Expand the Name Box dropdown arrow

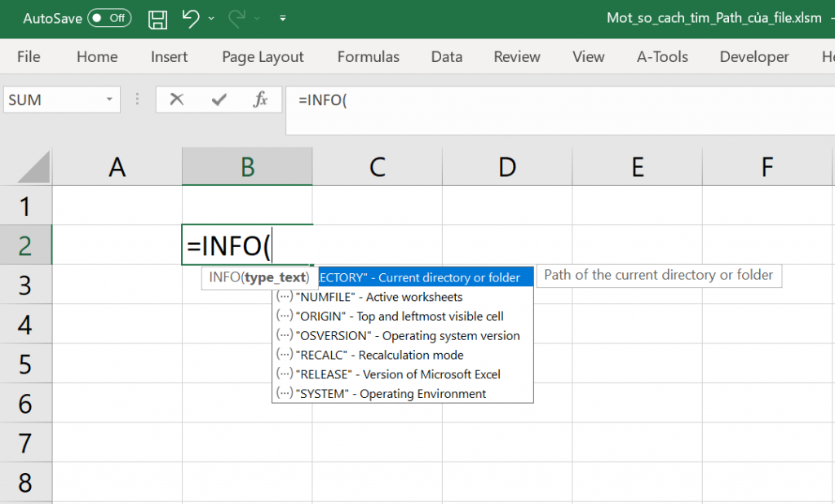pos(109,100)
